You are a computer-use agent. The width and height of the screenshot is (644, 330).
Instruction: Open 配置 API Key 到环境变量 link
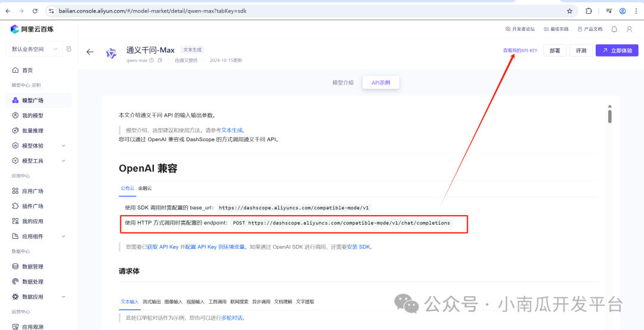tap(215, 247)
